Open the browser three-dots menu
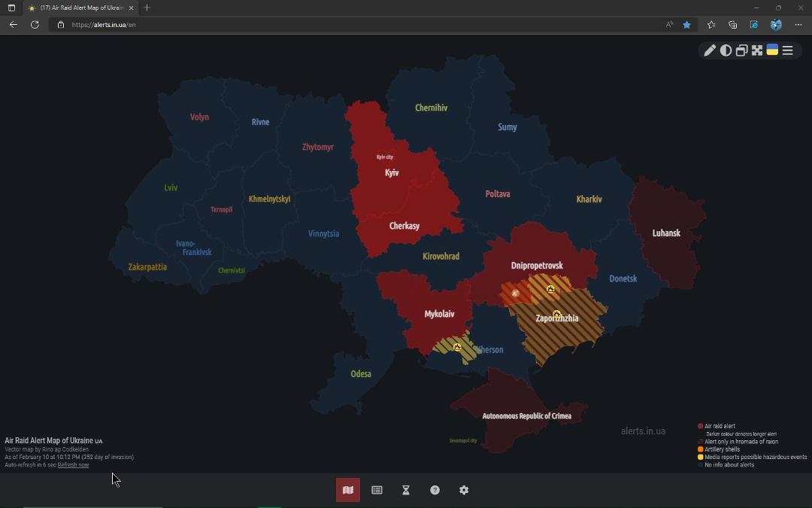Screen dimensions: 812x508 (798, 24)
